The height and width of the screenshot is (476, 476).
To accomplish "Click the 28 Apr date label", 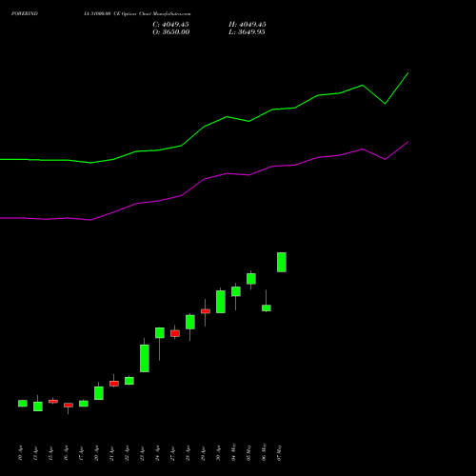I will coord(188,453).
